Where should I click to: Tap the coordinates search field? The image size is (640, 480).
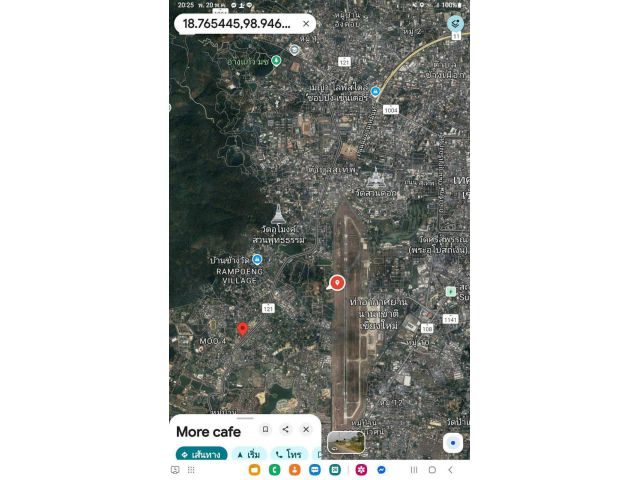click(x=245, y=24)
